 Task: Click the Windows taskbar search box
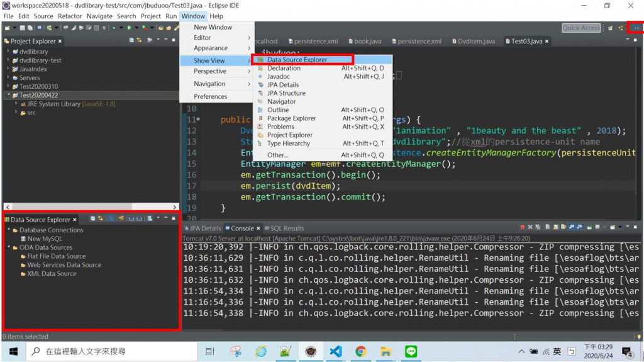coord(111,351)
